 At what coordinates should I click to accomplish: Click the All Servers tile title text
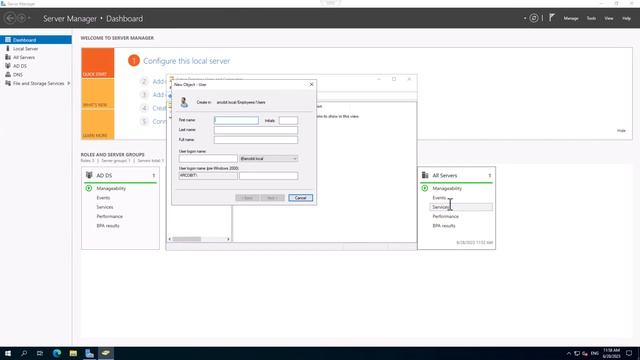(444, 175)
